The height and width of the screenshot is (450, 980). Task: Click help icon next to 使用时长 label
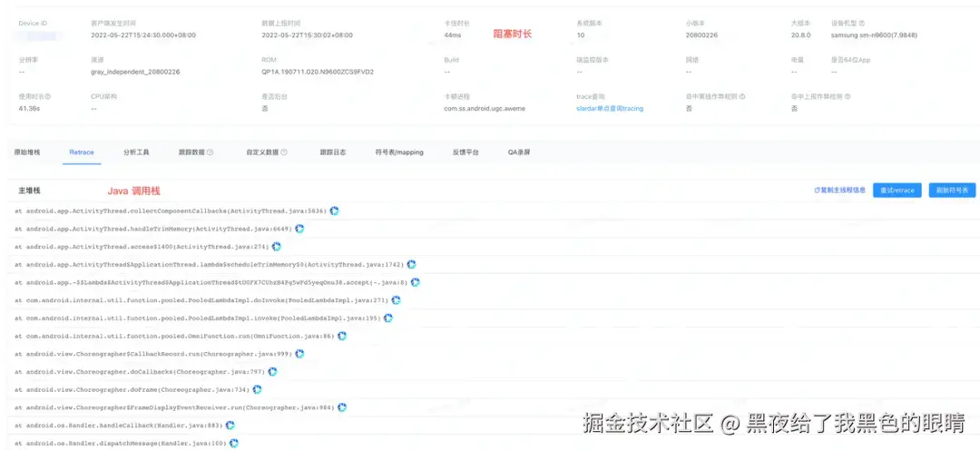click(48, 97)
